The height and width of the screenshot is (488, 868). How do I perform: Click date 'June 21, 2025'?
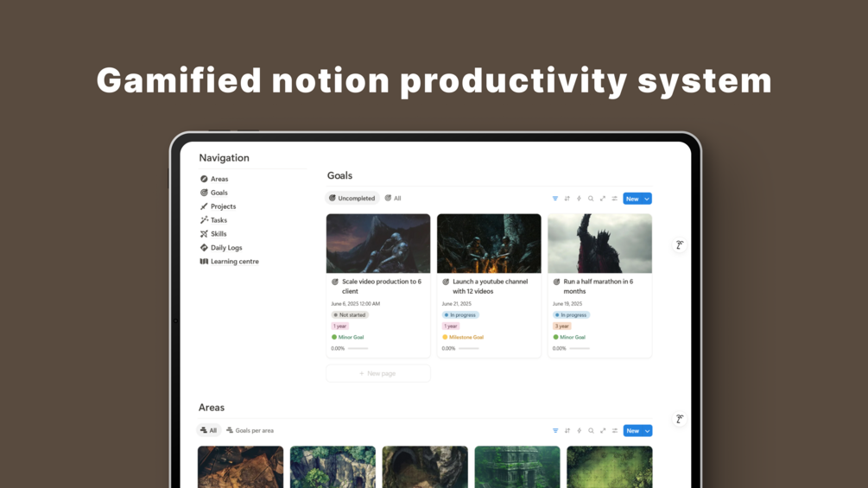tap(457, 304)
